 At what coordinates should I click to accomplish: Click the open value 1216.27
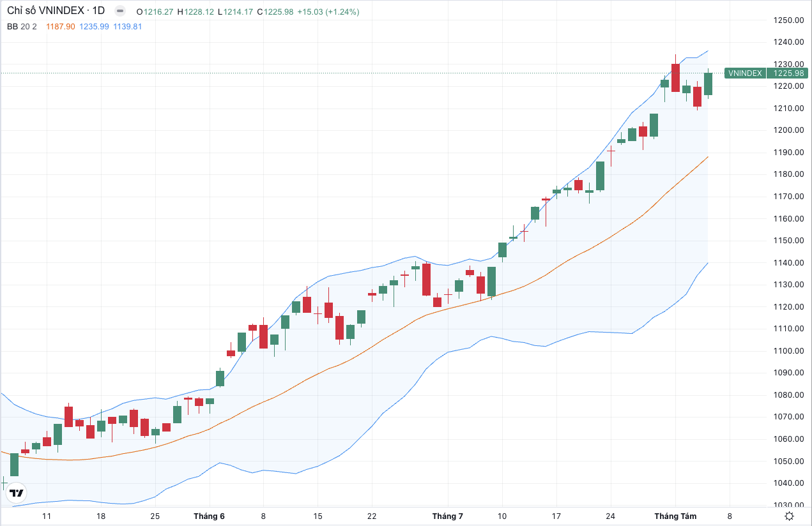(x=158, y=12)
